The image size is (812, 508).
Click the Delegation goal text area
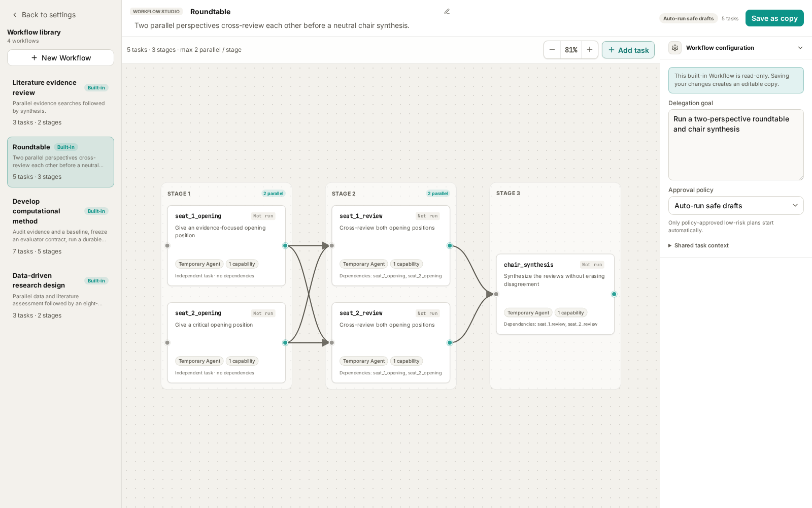736,145
